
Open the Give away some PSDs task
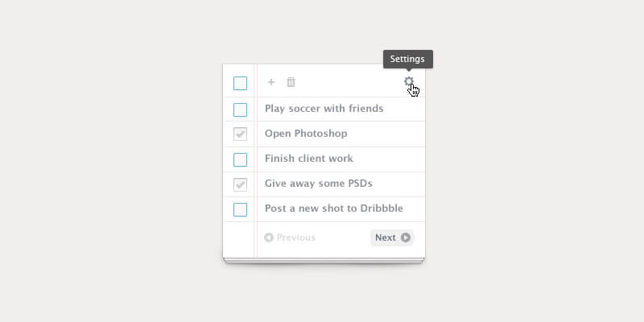(x=318, y=184)
